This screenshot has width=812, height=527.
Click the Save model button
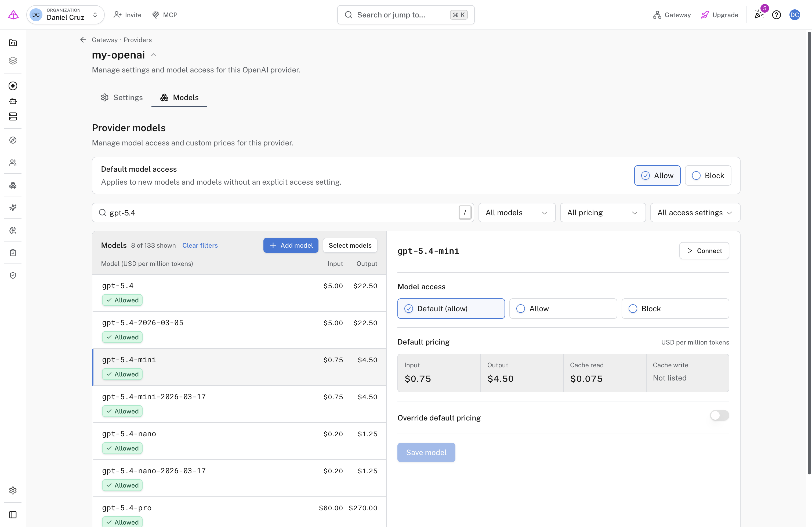(426, 452)
